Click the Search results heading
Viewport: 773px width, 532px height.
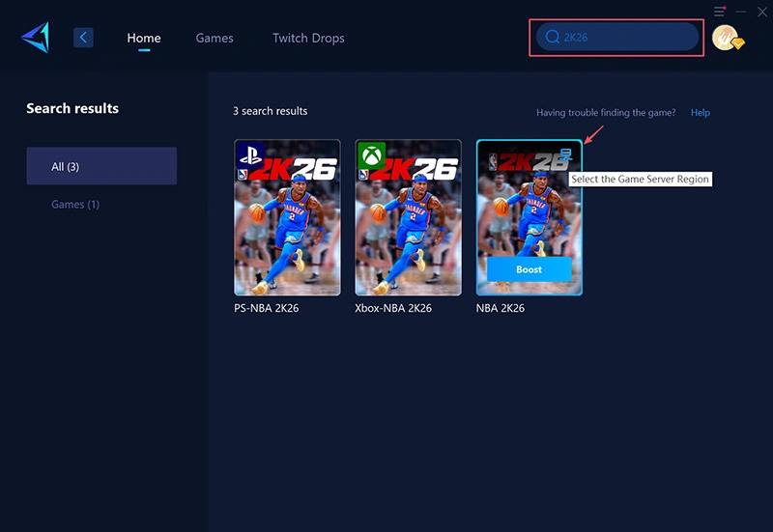72,108
